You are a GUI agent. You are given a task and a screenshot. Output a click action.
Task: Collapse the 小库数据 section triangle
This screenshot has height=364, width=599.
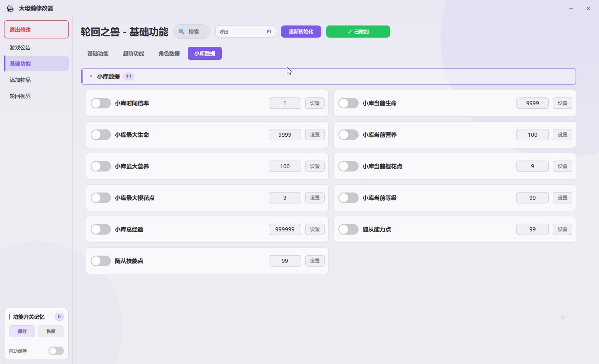click(x=91, y=76)
